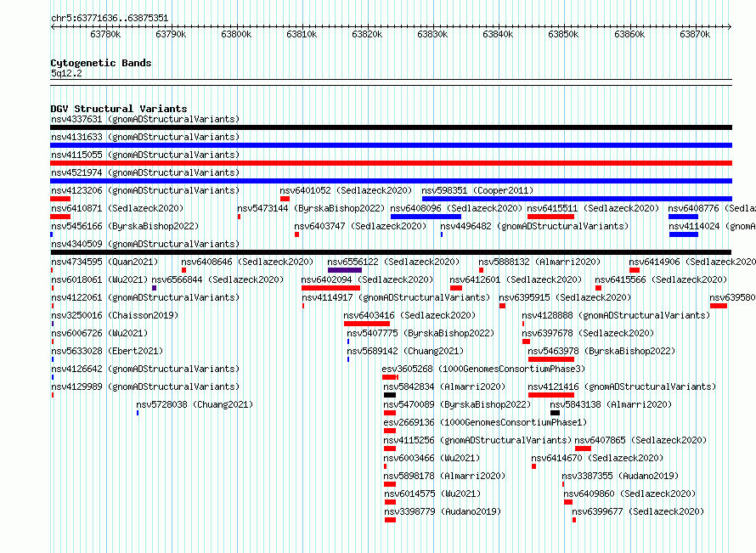Select the red nsv4121416 variant bar
Screen dimensions: 756x553
point(551,395)
